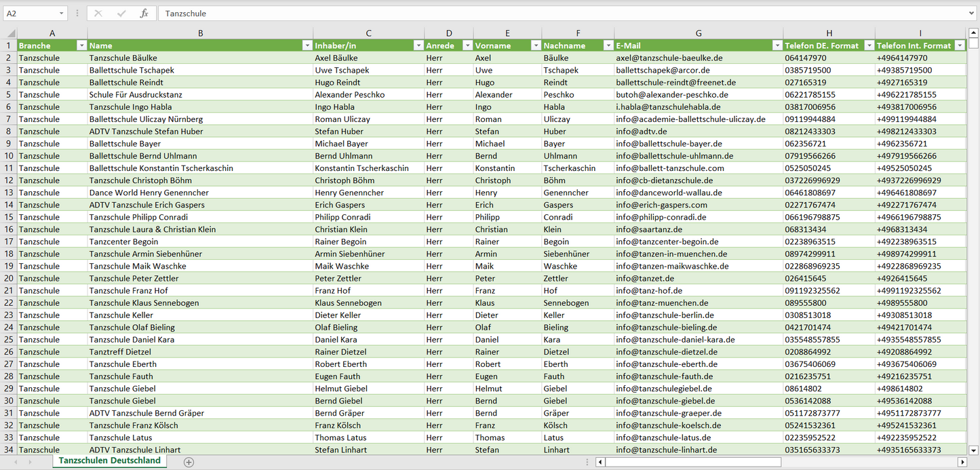Open the Nachname column filter dropdown
Viewport: 980px width, 470px height.
[x=608, y=45]
